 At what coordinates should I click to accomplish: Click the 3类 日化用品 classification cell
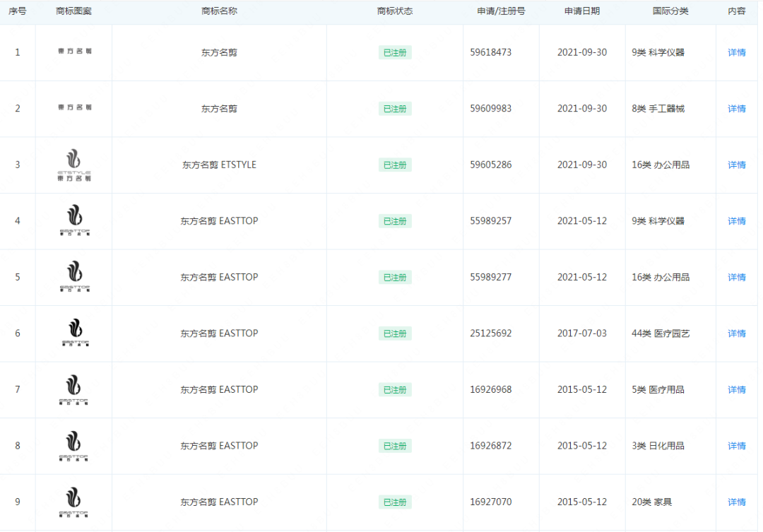658,446
